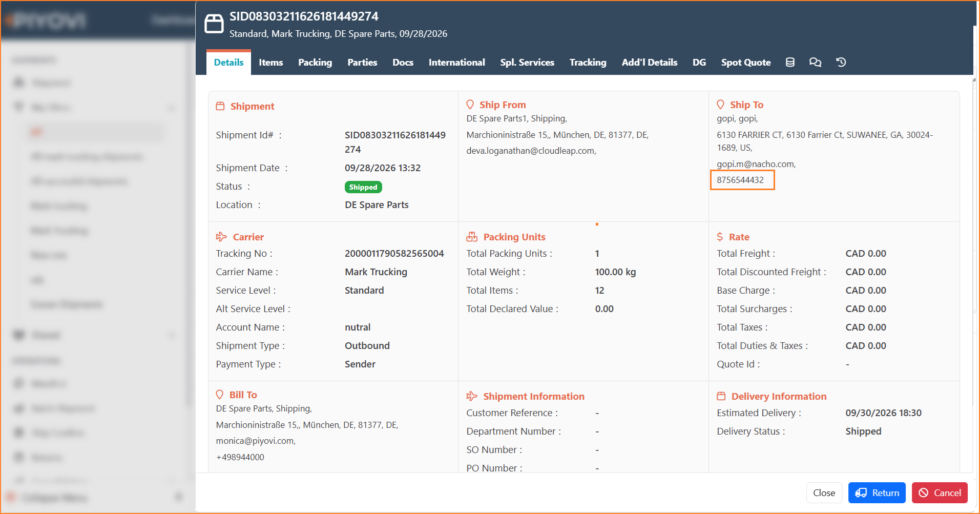This screenshot has height=514, width=980.
Task: Click the email deva.loganathan@cloudleap.com
Action: point(531,151)
